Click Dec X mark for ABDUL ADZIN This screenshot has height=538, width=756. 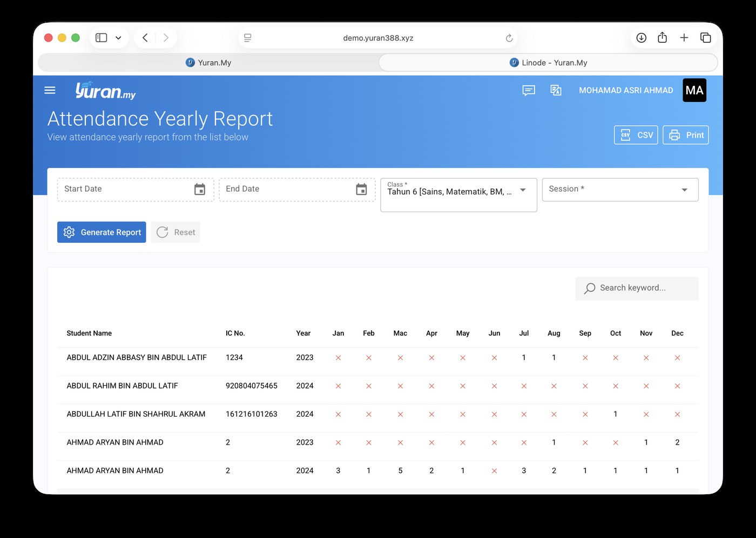(x=677, y=358)
